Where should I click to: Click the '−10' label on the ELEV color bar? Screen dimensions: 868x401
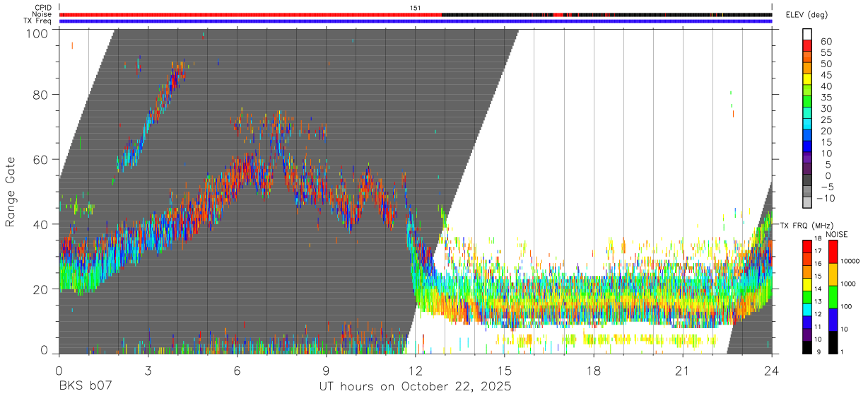pyautogui.click(x=826, y=199)
